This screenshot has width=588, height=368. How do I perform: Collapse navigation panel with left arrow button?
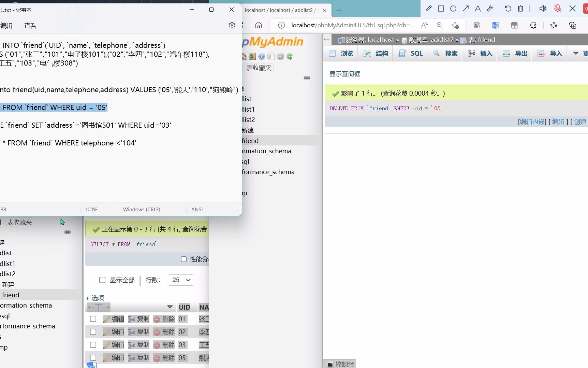click(x=327, y=39)
